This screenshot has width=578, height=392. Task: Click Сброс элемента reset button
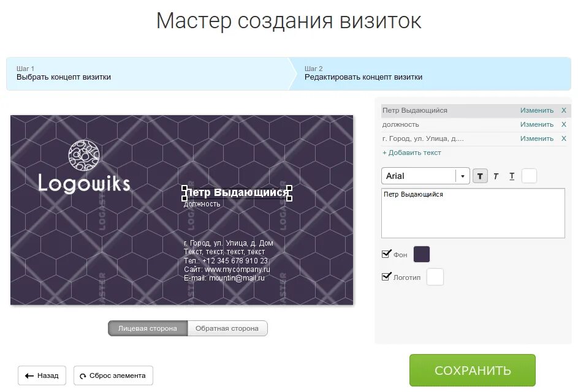[113, 375]
